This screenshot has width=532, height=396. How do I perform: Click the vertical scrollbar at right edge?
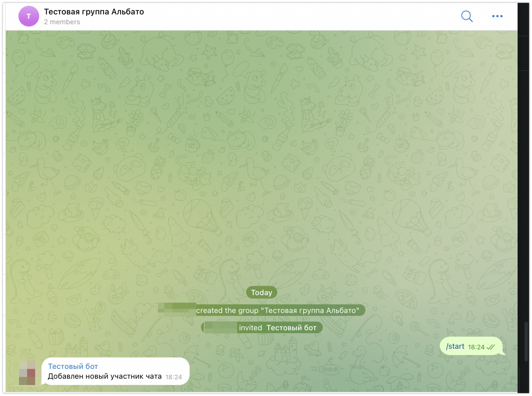(x=526, y=341)
